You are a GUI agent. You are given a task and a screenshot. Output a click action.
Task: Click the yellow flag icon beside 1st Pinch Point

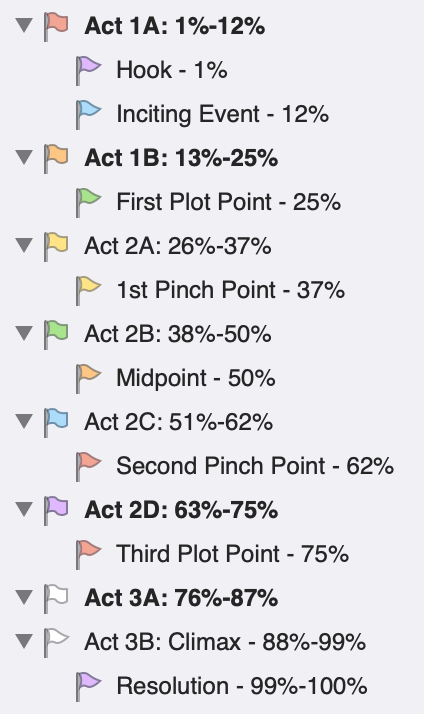click(88, 290)
